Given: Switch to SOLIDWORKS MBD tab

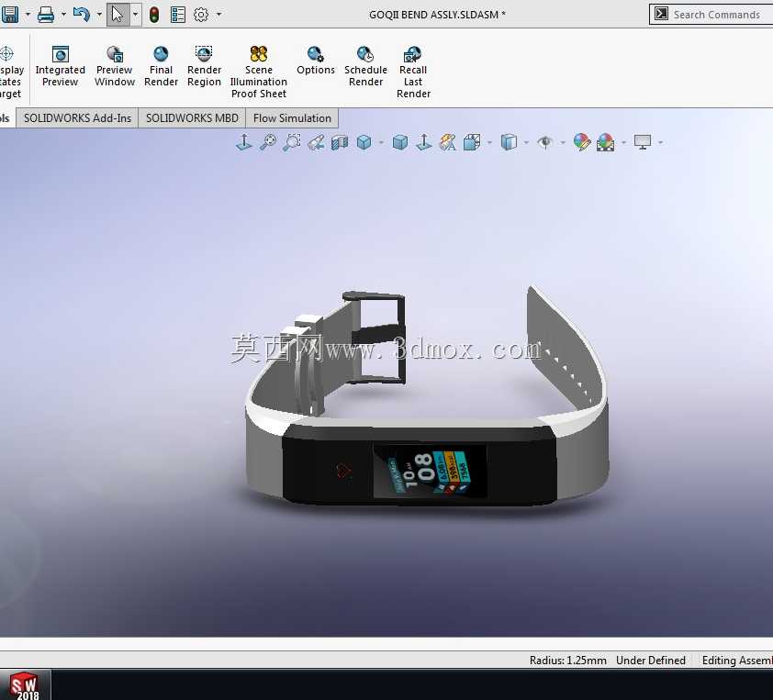Looking at the screenshot, I should tap(192, 118).
